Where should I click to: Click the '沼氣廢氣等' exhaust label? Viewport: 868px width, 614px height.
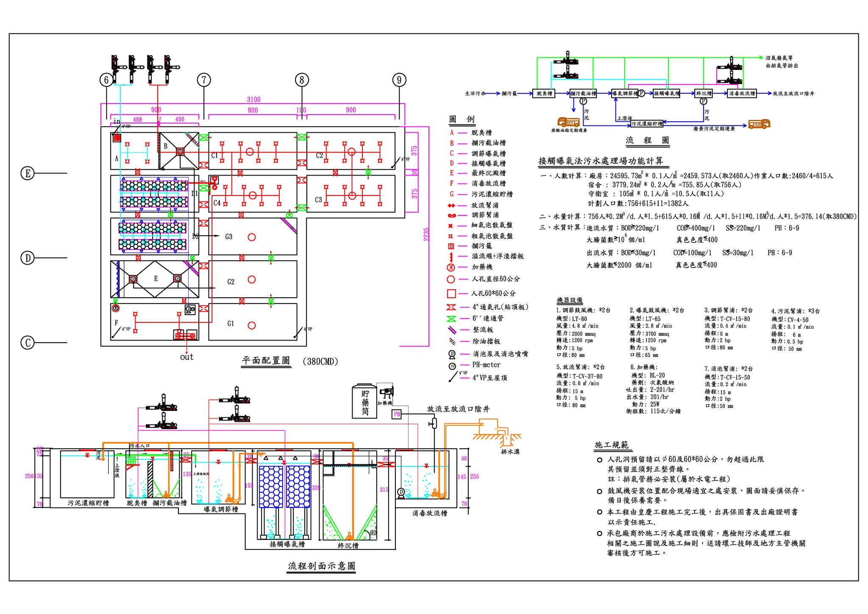779,58
